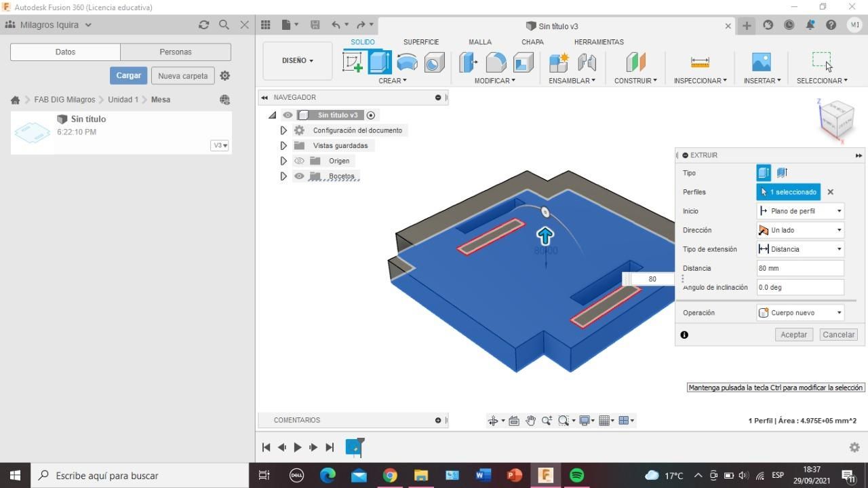Select the Hole tool icon
The height and width of the screenshot is (488, 868).
[x=434, y=62]
